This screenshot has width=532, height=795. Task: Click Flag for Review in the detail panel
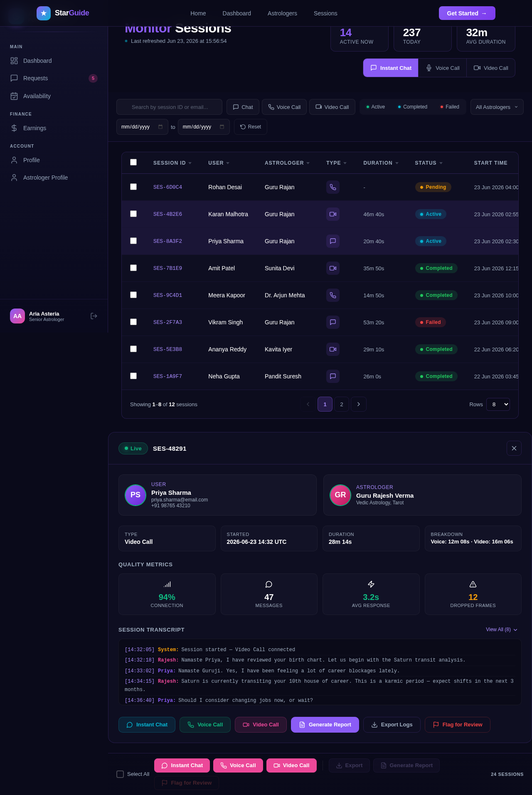pos(458,725)
